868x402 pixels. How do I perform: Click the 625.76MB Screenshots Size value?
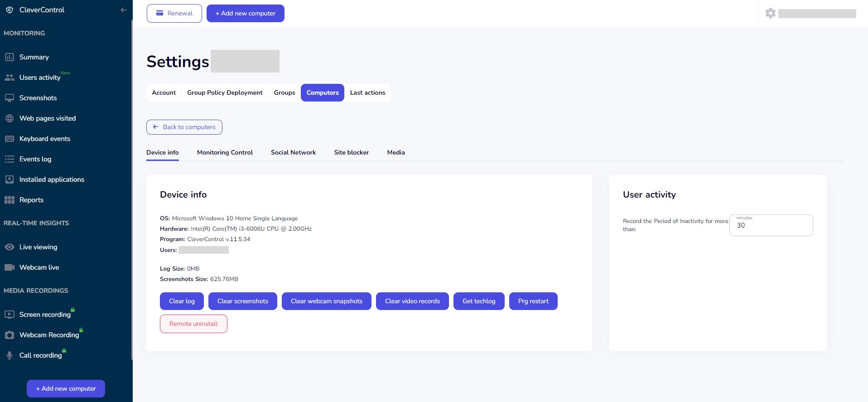point(224,279)
